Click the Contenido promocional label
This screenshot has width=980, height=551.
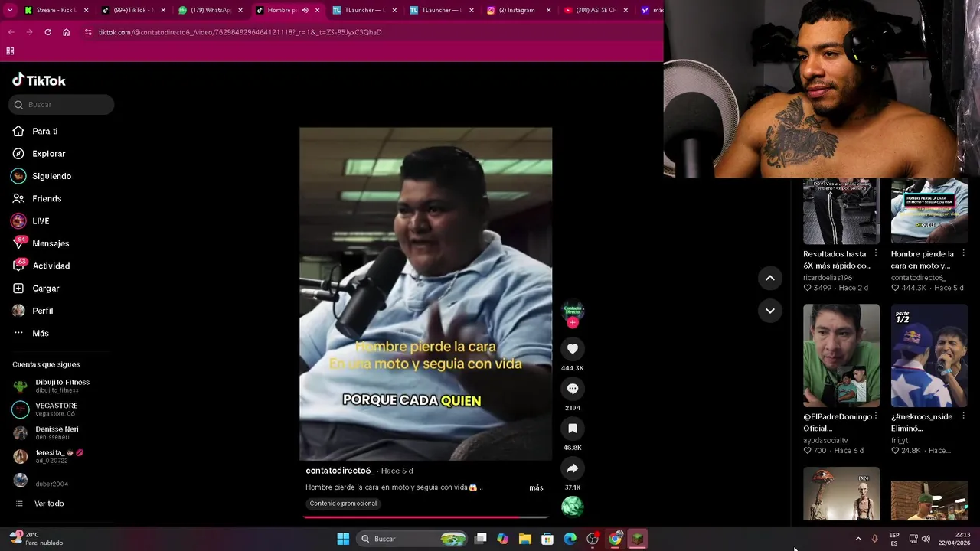[343, 504]
